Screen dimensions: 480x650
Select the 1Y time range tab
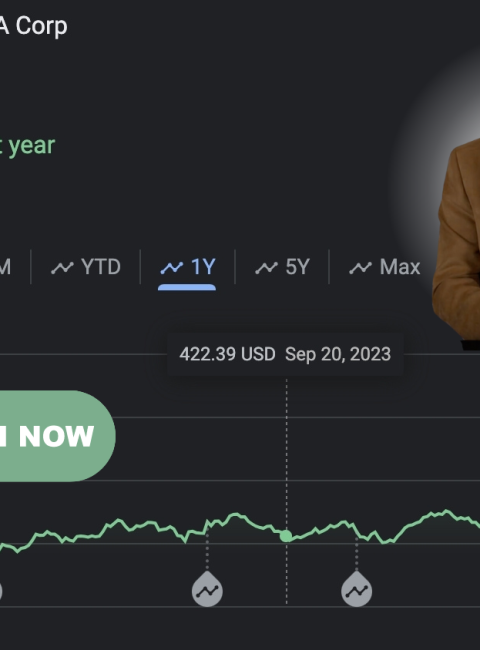[188, 267]
